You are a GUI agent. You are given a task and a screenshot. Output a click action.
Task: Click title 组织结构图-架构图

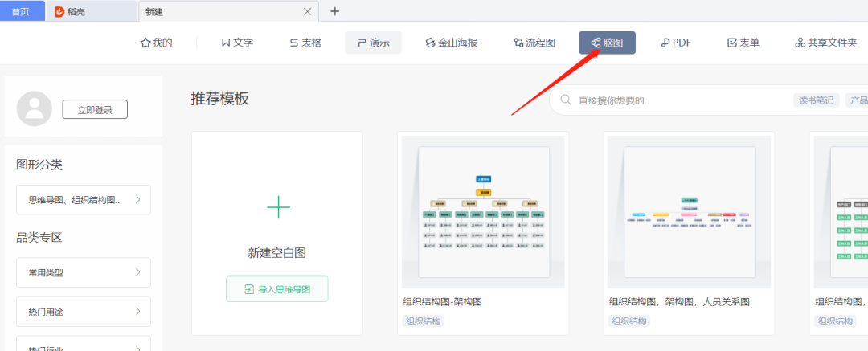(442, 302)
